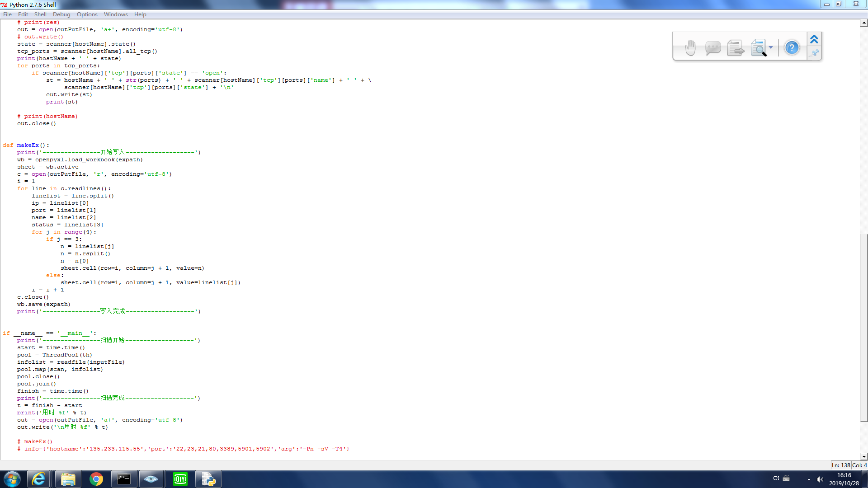Collapse floating toolbar with double chevron
Viewport: 868px width, 488px height.
pos(814,39)
